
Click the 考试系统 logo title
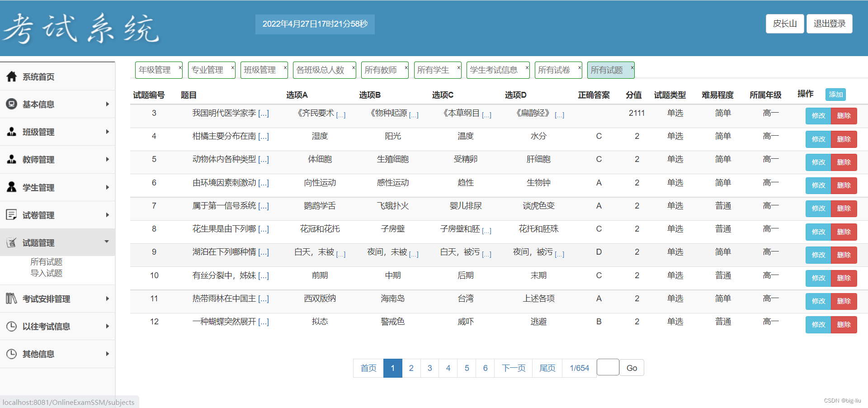point(81,28)
